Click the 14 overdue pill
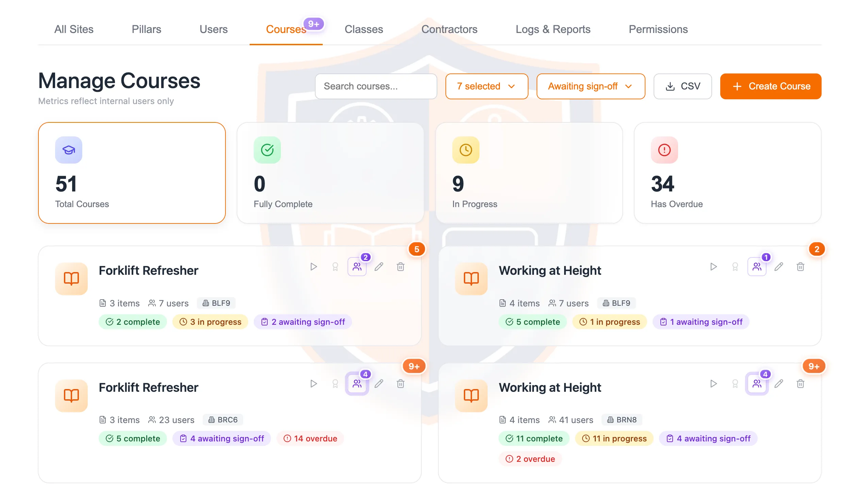859x504 pixels. [x=310, y=438]
